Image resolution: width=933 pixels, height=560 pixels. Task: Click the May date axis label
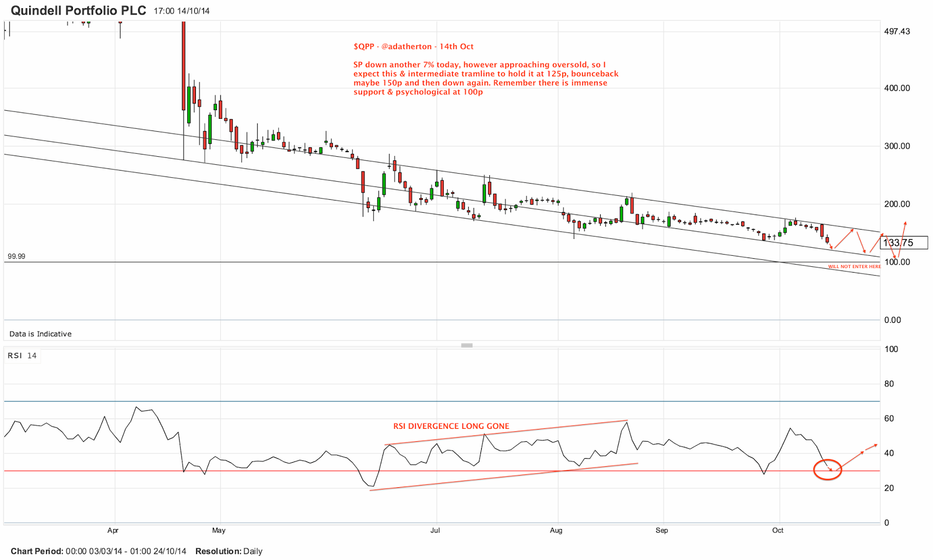pos(219,530)
